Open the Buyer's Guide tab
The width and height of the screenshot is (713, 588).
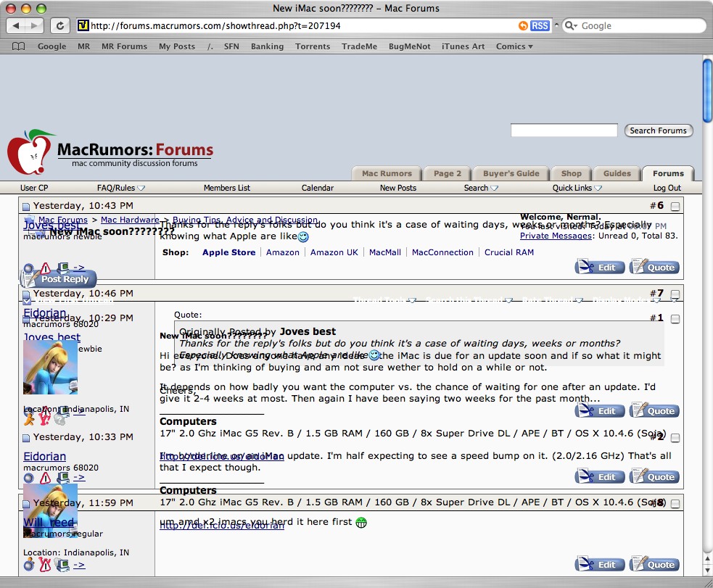[511, 173]
